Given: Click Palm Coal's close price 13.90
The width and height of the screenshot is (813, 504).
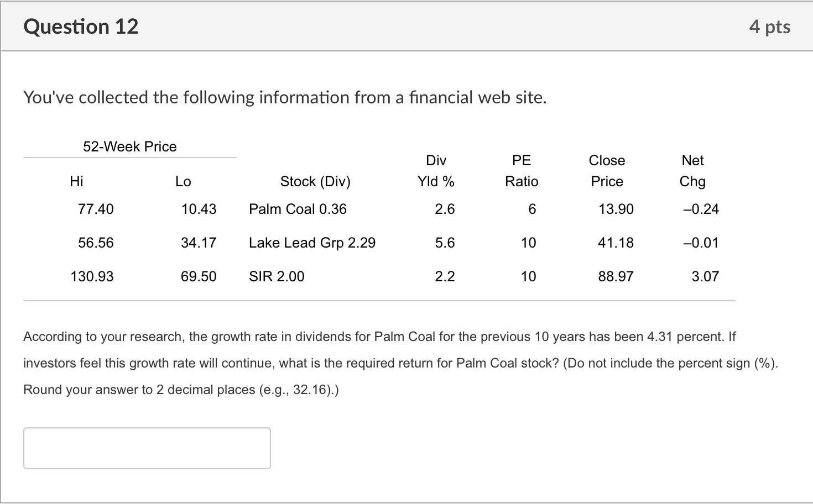Looking at the screenshot, I should coord(616,209).
